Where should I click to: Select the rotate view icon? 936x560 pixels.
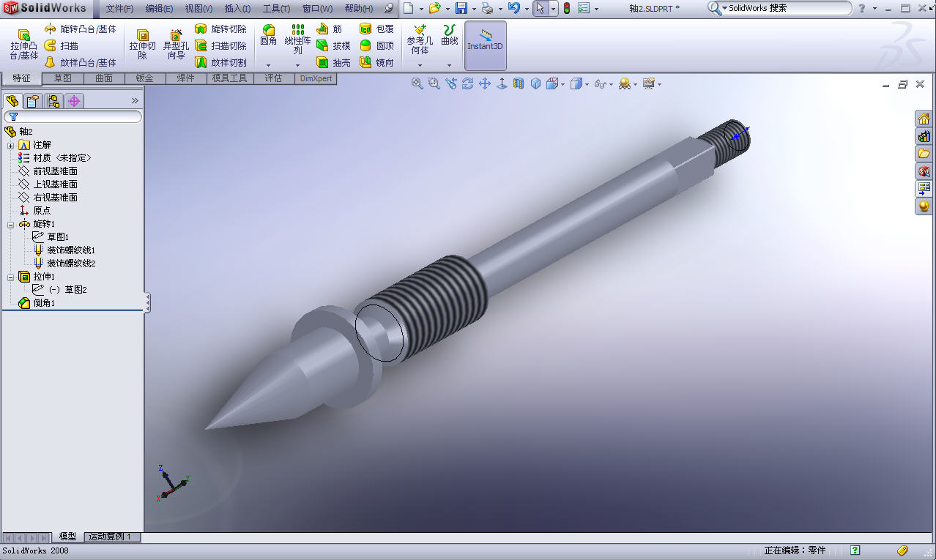click(467, 84)
